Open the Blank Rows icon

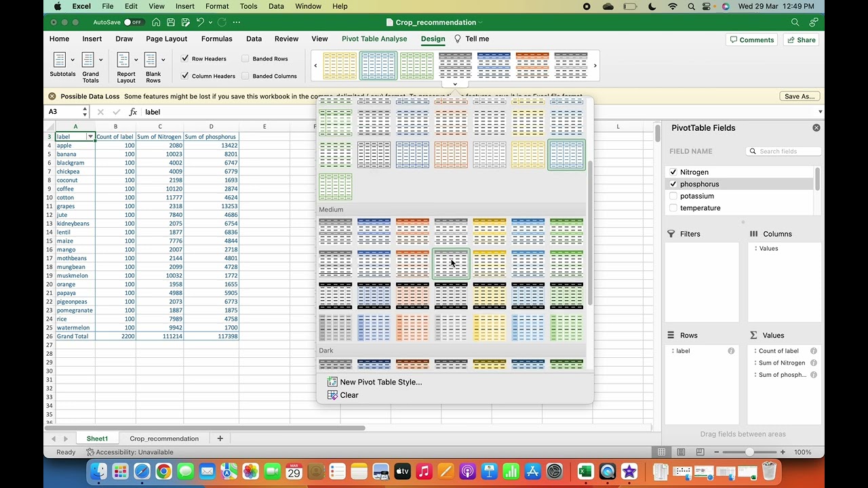pos(151,60)
